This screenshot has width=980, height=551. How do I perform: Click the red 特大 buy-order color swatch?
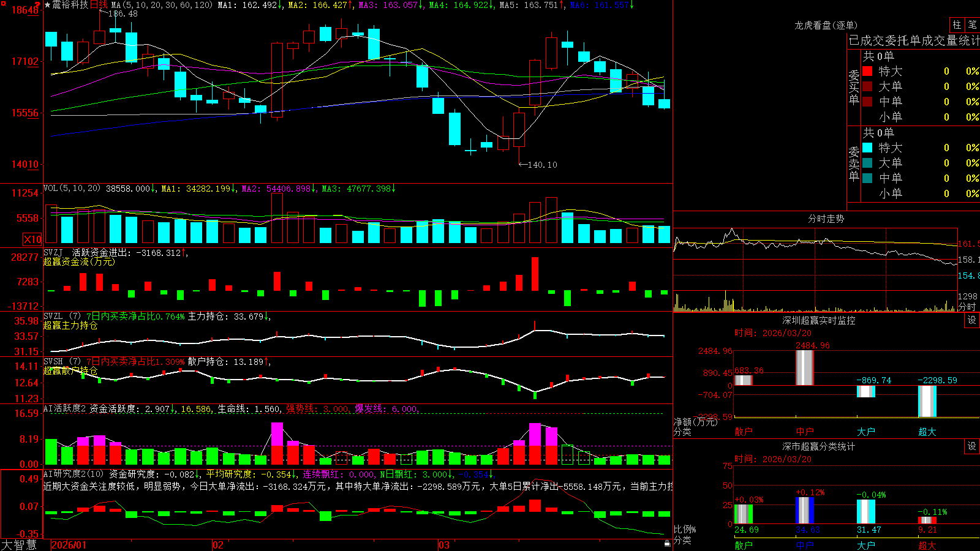point(867,71)
